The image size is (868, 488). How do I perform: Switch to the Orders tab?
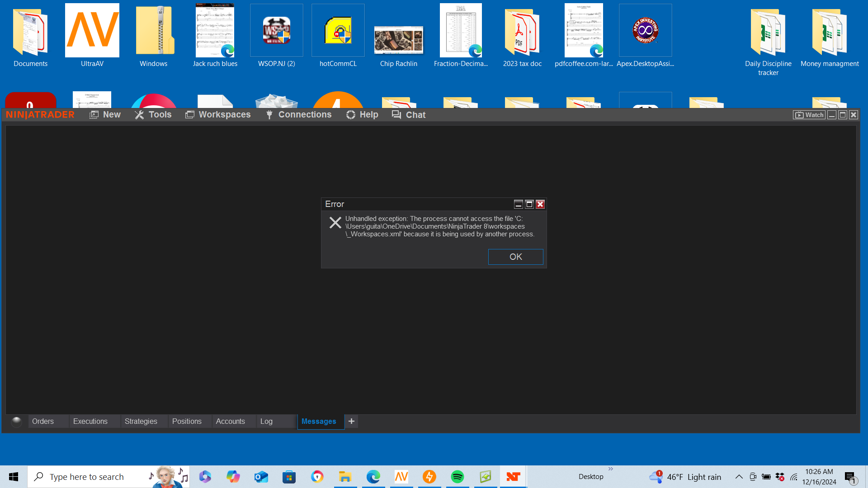point(43,421)
